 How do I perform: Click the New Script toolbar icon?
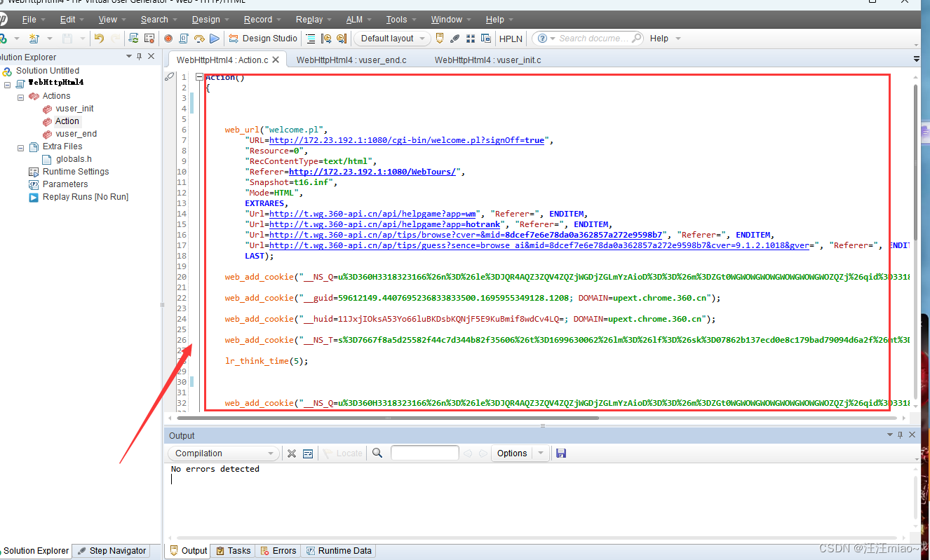34,39
